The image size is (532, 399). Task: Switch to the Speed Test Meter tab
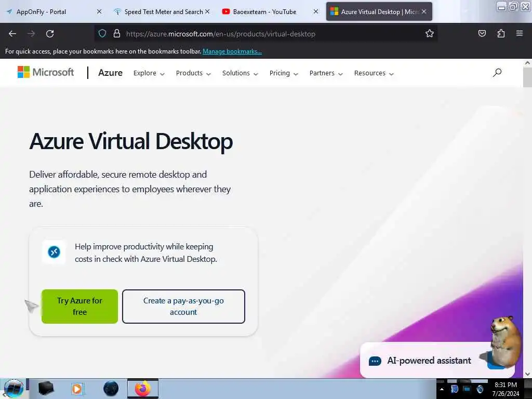(x=163, y=11)
